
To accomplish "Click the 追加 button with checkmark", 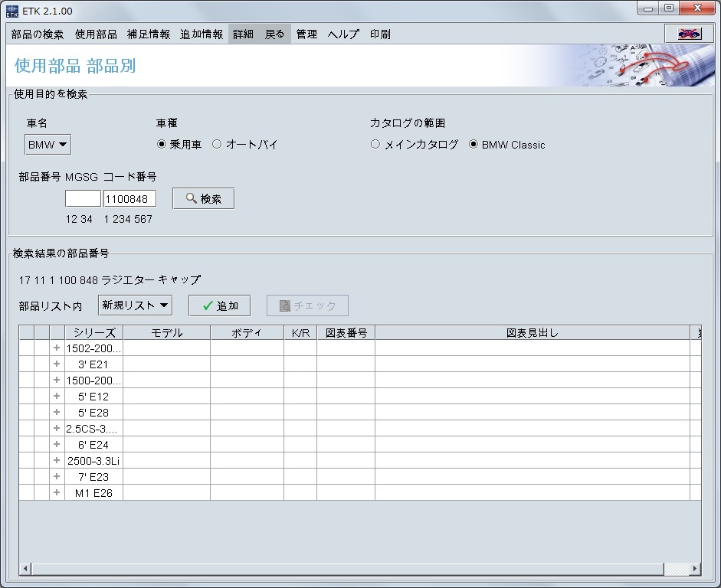I will coord(220,305).
